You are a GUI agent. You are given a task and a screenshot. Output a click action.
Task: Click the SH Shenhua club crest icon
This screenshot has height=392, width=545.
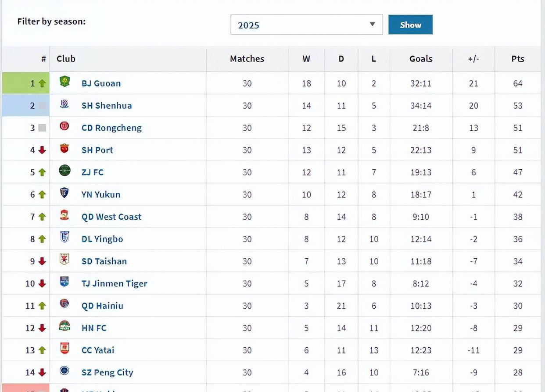point(65,104)
